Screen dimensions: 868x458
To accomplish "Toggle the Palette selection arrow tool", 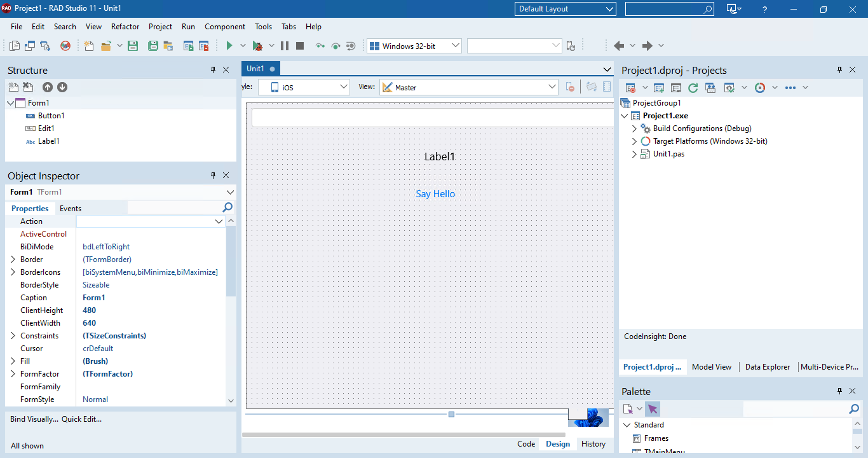I will [653, 409].
